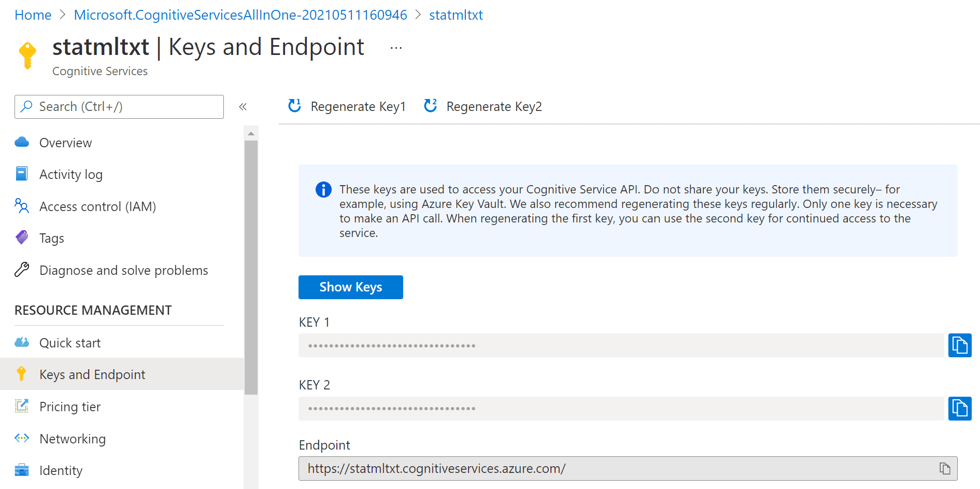Focus the Search (Ctrl+/) field
Viewport: 980px width, 489px height.
119,107
